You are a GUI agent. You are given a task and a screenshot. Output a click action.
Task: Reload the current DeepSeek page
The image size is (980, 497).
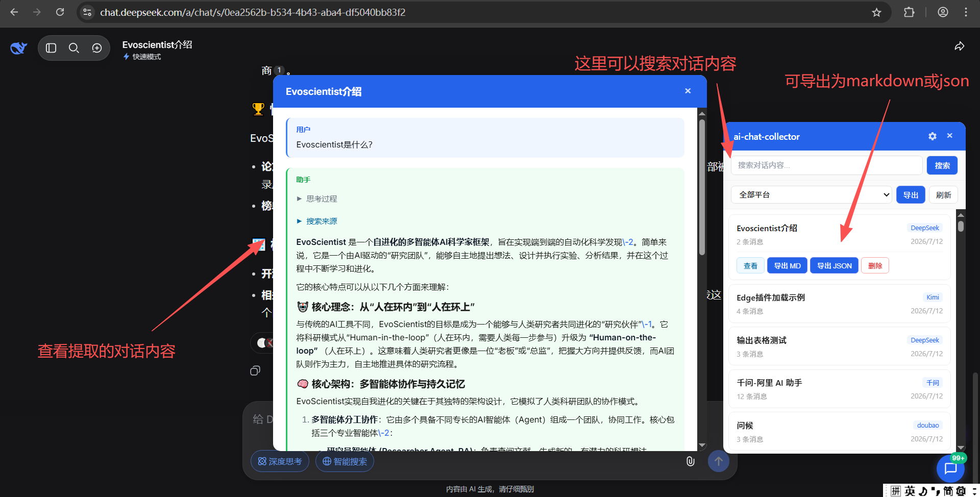pos(60,12)
